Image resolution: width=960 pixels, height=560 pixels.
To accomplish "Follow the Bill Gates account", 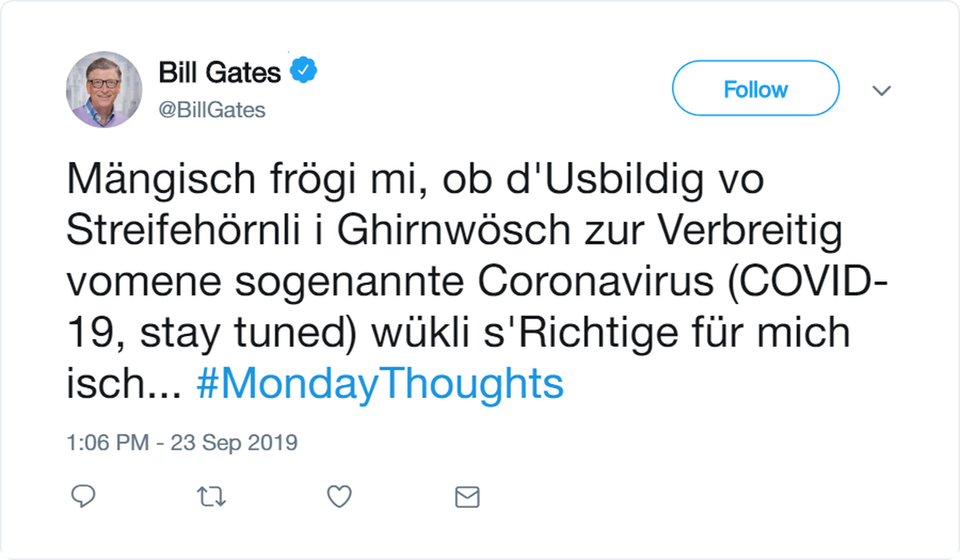I will (755, 89).
